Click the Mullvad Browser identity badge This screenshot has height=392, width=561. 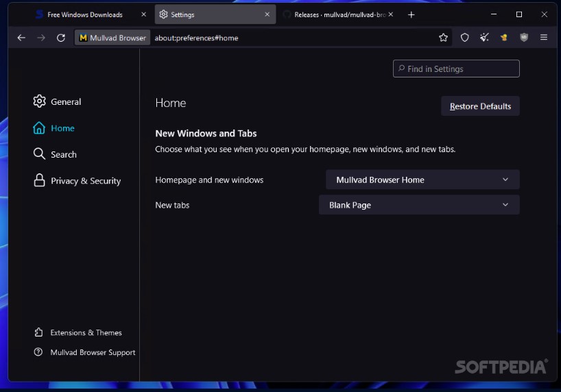pos(112,38)
